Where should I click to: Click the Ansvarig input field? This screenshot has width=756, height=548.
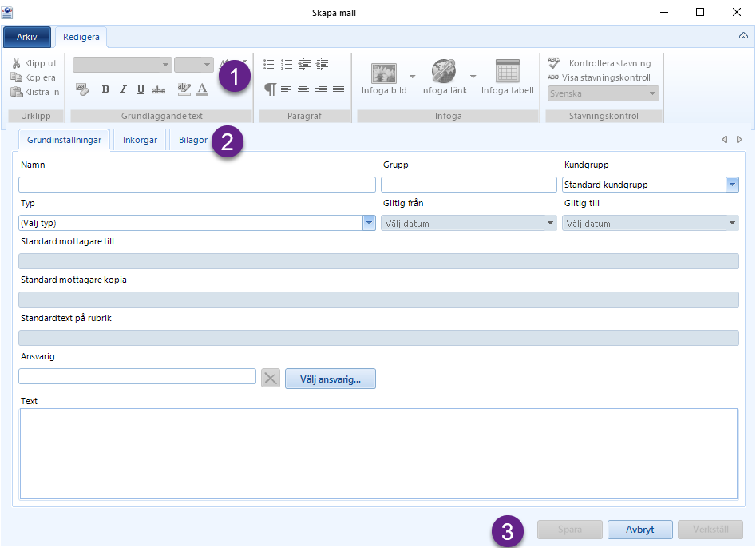pyautogui.click(x=137, y=376)
